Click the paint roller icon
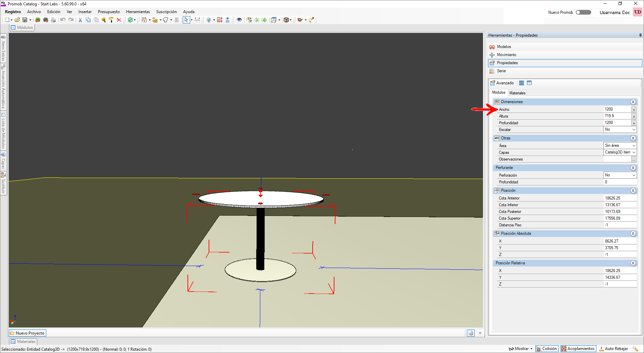The width and height of the screenshot is (644, 353). pos(111,20)
